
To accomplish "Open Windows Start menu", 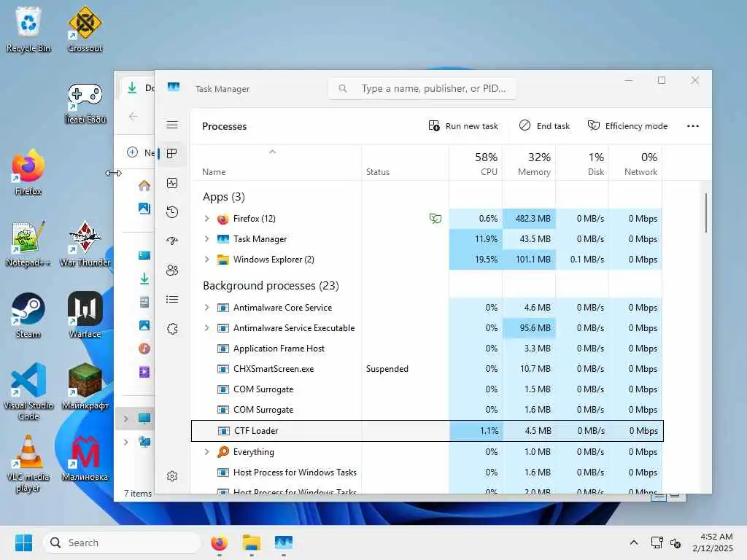I will pos(23,542).
